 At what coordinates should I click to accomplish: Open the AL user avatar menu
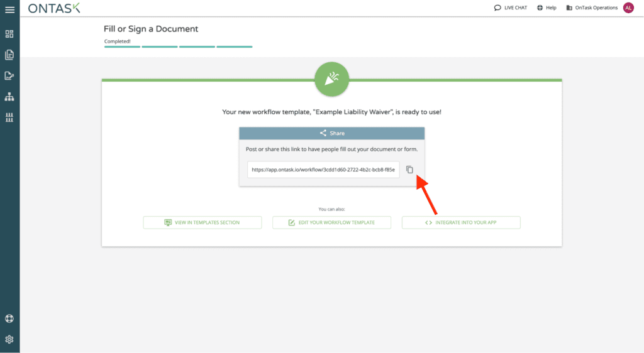click(x=628, y=8)
